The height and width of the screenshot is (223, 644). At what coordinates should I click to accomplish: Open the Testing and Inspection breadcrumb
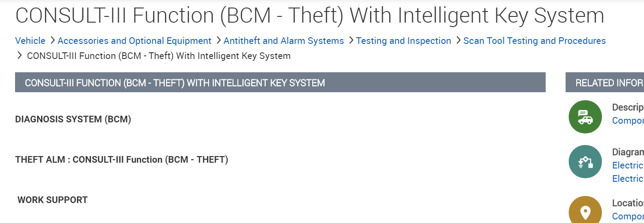point(403,41)
